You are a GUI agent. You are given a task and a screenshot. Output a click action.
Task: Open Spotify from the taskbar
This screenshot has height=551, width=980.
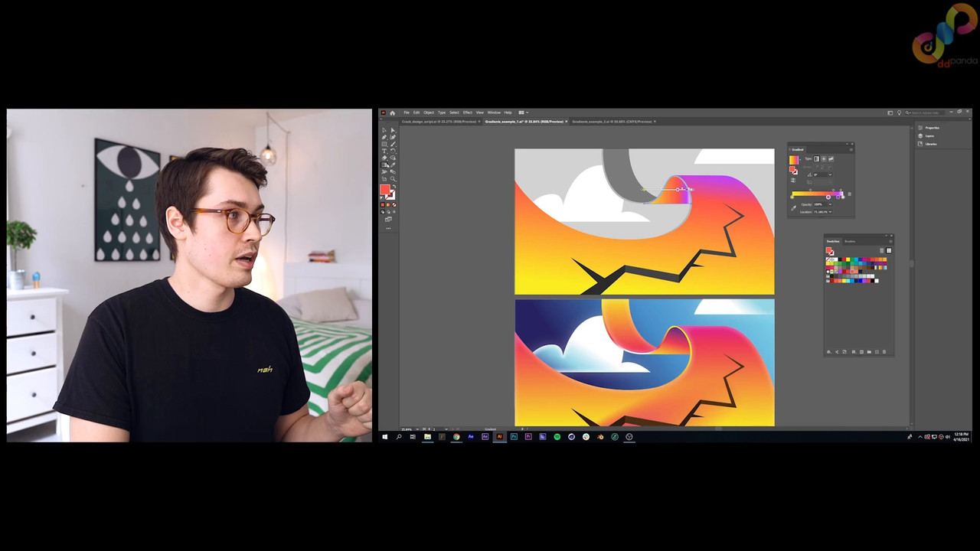(557, 437)
